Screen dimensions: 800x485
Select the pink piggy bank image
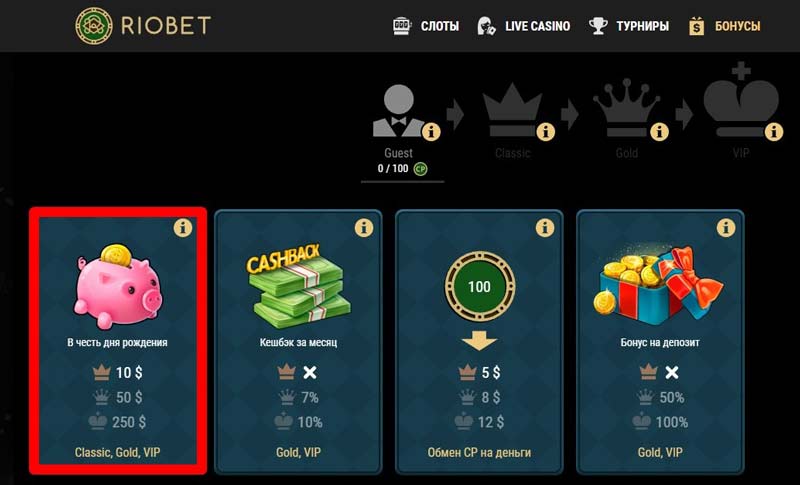pos(118,286)
